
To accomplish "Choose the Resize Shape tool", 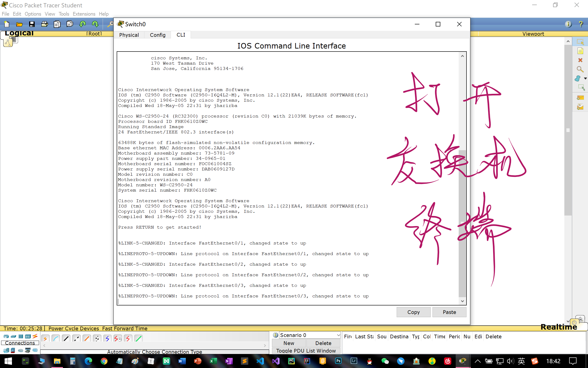I will coord(581,87).
